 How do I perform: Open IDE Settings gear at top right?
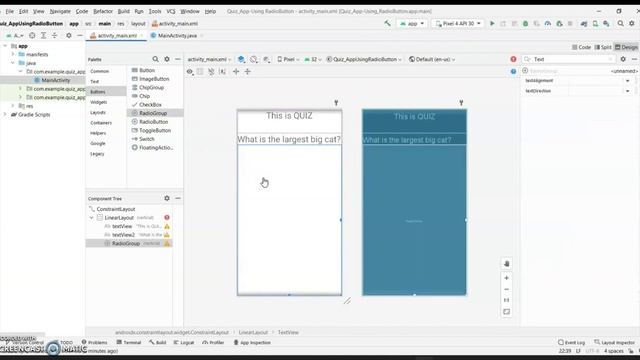coord(631,24)
